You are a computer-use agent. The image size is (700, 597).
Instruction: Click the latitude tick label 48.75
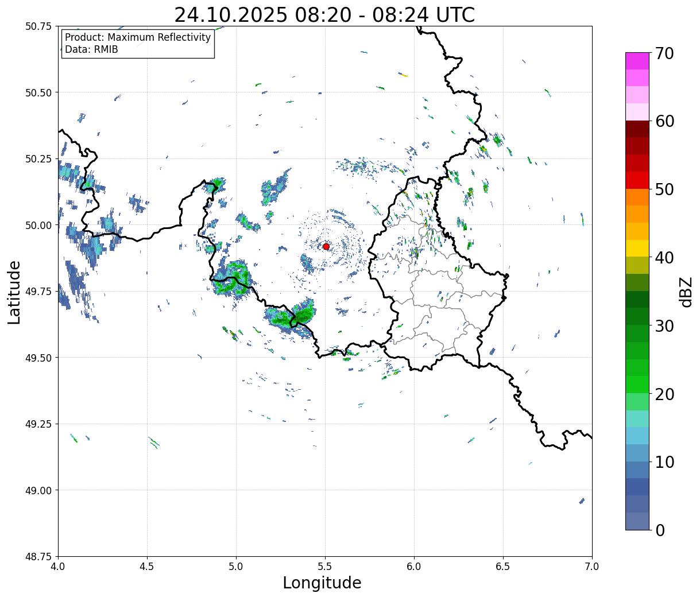point(38,557)
